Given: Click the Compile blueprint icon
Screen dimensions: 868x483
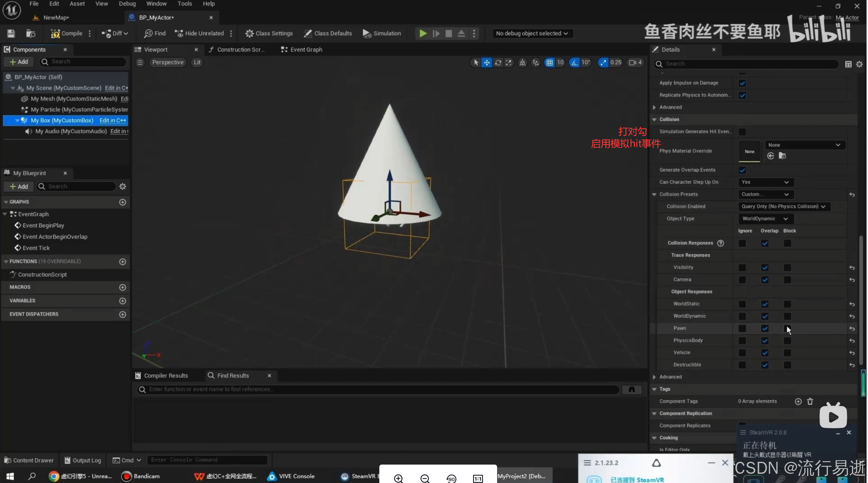Looking at the screenshot, I should 56,34.
